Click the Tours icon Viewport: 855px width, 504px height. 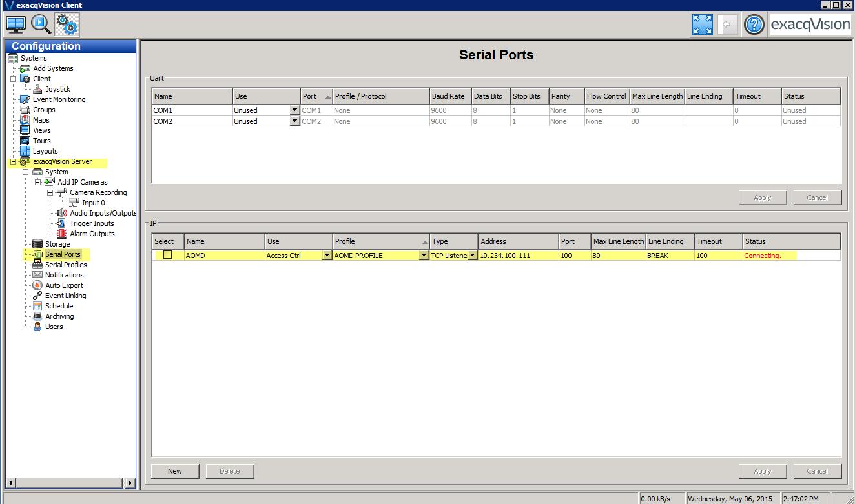[x=25, y=141]
